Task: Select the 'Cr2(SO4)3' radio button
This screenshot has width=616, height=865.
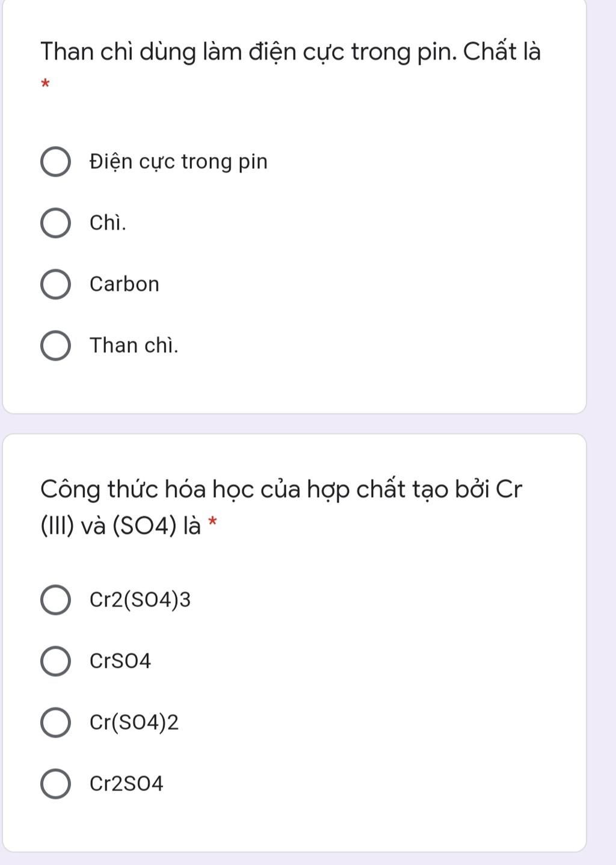Action: (55, 600)
